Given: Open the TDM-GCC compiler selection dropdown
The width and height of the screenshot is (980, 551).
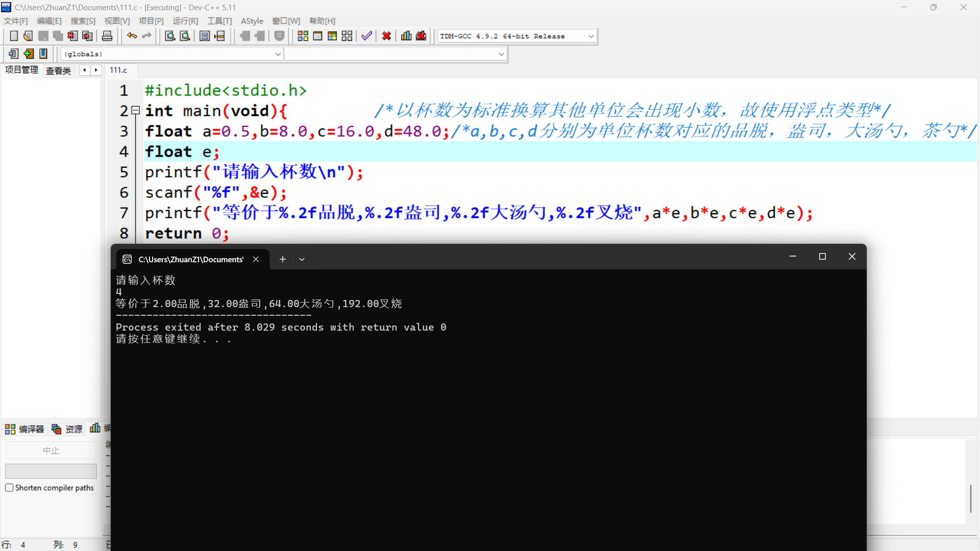Looking at the screenshot, I should (591, 36).
